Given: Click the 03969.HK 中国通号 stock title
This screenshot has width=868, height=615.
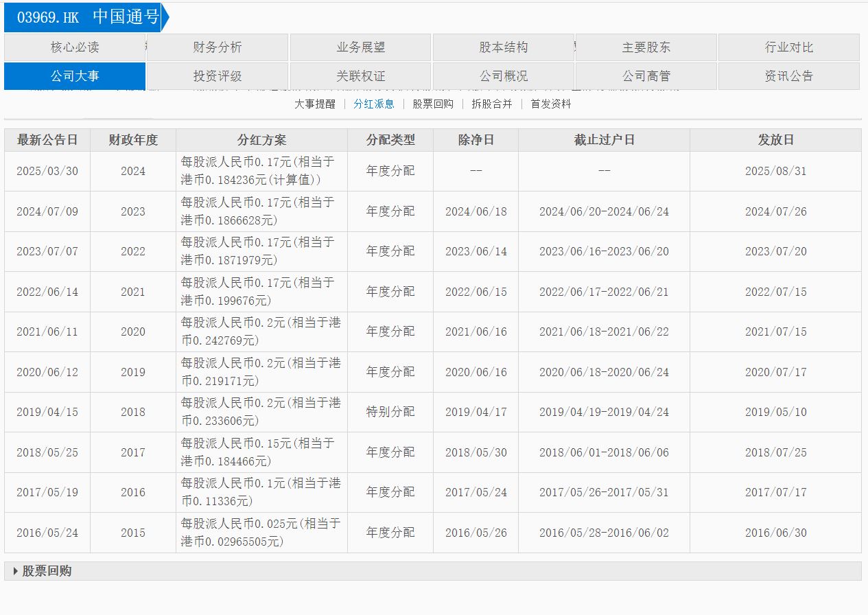Looking at the screenshot, I should point(87,17).
